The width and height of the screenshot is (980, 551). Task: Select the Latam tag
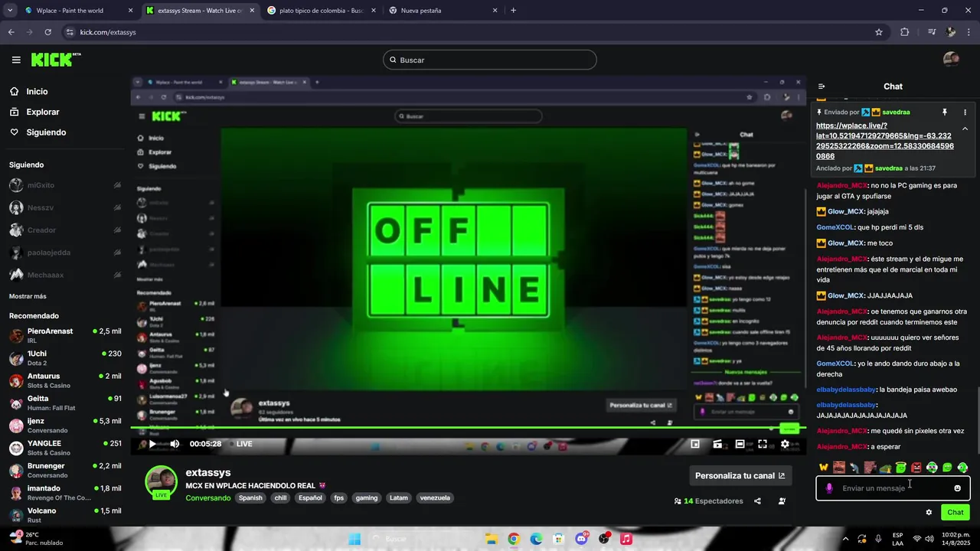pos(399,497)
